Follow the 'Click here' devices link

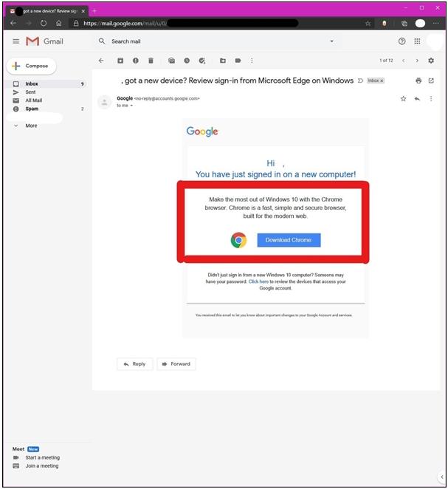[x=258, y=281]
